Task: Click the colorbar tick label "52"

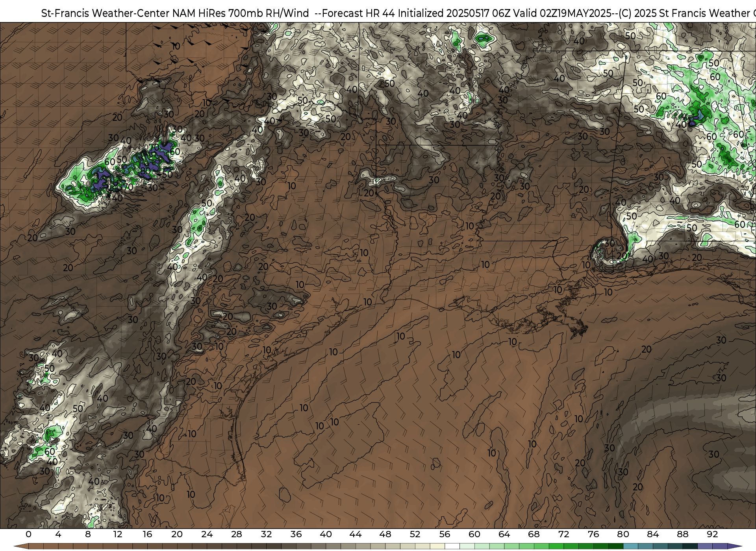Action: 415,534
